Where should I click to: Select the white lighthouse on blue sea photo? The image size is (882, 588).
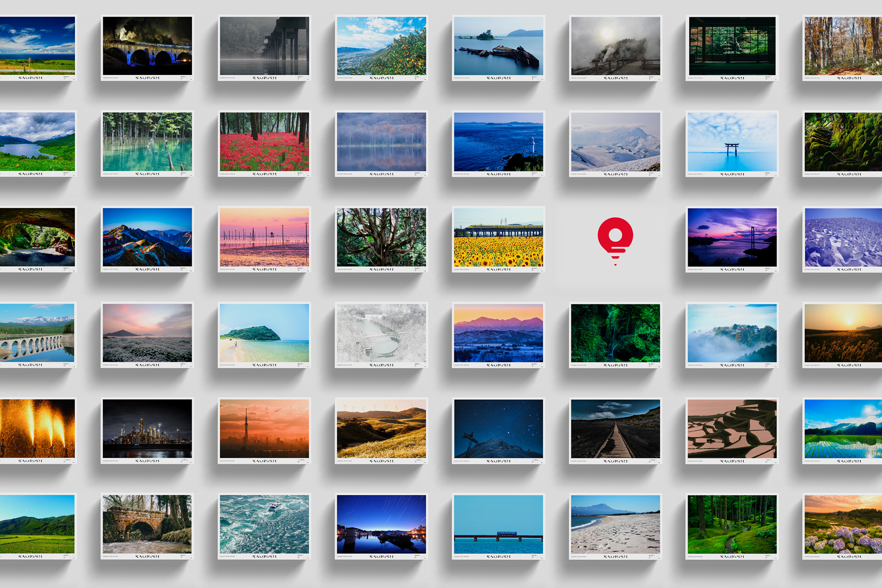coord(498,142)
